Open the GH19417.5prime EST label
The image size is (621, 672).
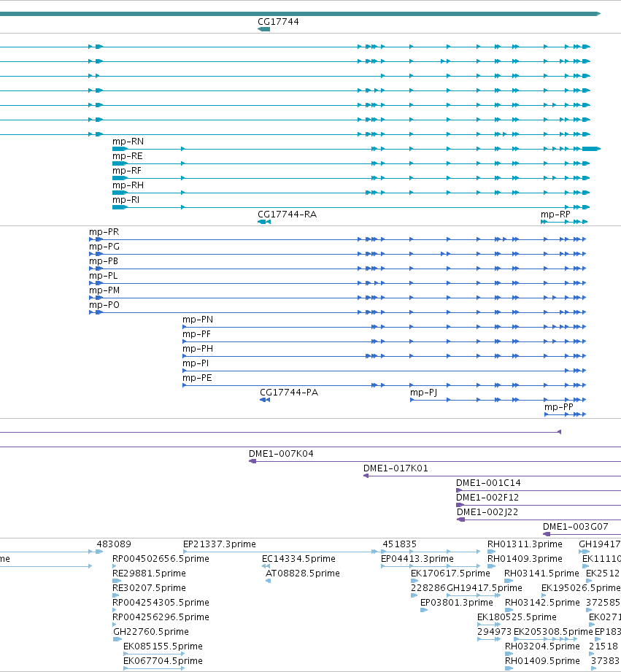click(x=485, y=587)
